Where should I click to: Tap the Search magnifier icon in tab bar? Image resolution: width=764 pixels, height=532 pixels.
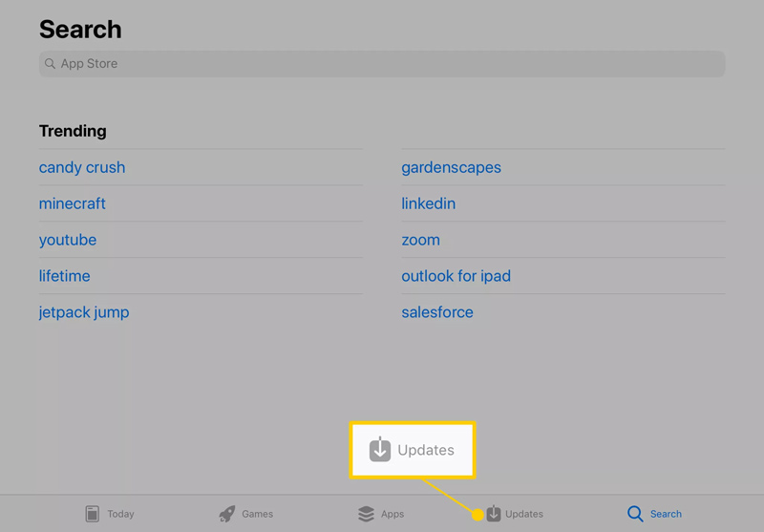click(635, 514)
